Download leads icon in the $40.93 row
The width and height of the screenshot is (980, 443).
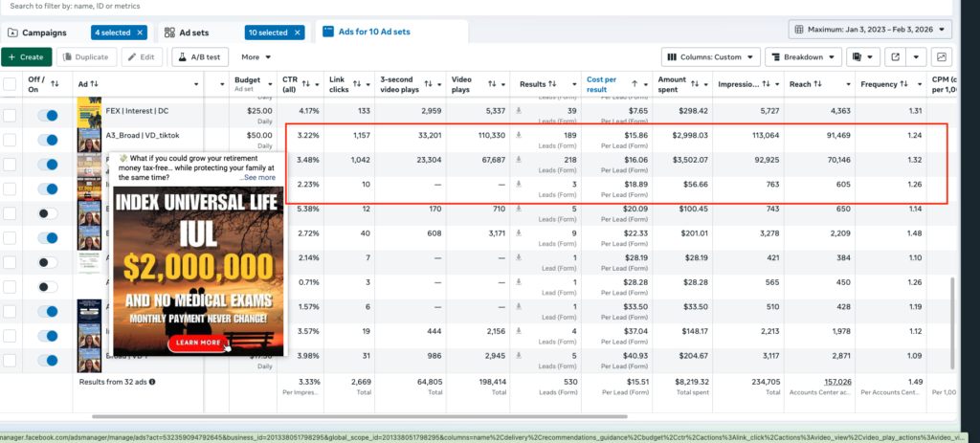518,356
